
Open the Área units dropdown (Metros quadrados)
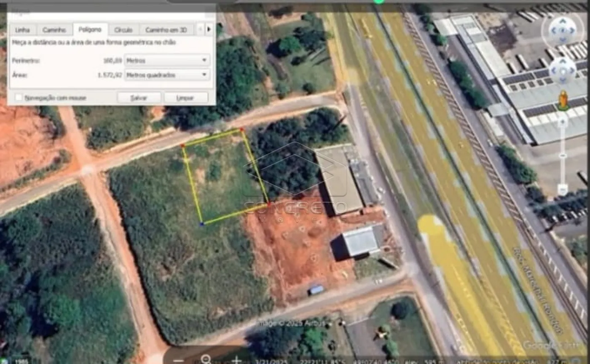(167, 75)
